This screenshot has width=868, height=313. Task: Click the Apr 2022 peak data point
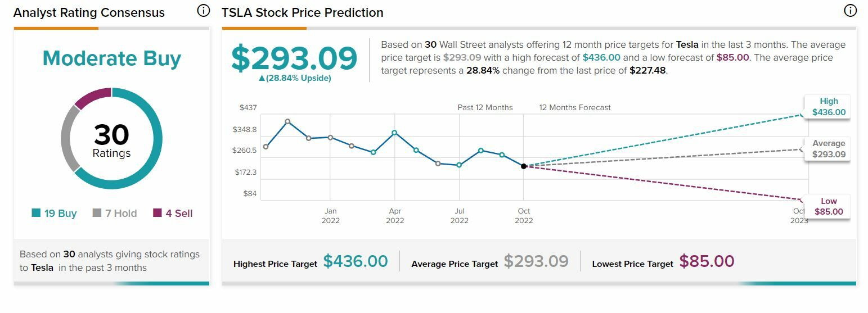pos(395,133)
